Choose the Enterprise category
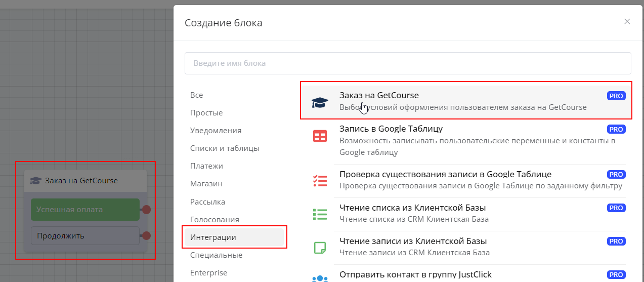The height and width of the screenshot is (282, 644). coord(208,273)
